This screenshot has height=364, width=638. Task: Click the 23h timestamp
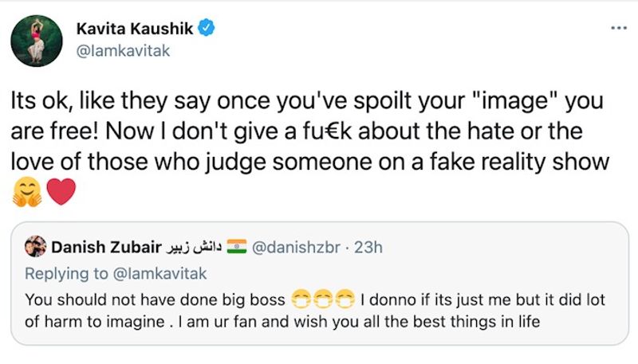click(368, 247)
